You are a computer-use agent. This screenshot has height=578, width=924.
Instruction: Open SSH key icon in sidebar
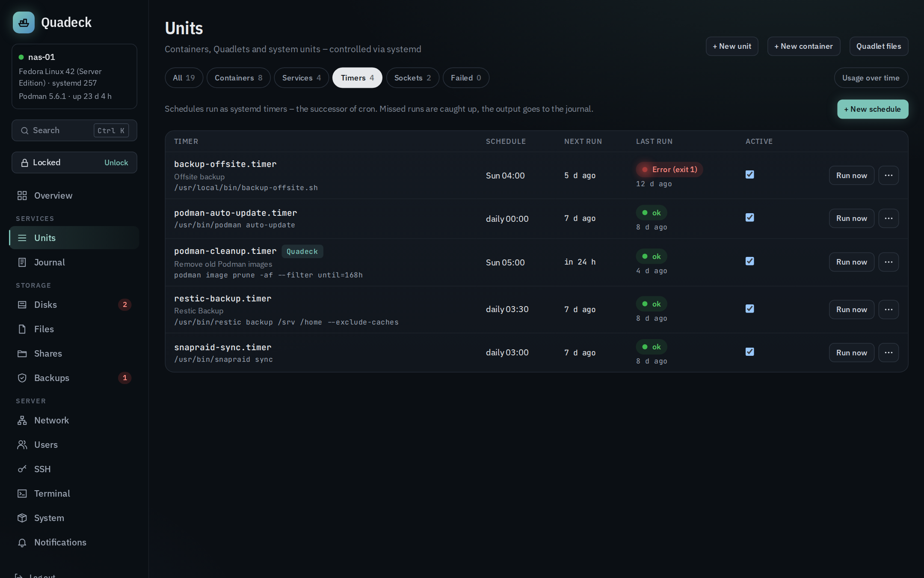click(22, 469)
